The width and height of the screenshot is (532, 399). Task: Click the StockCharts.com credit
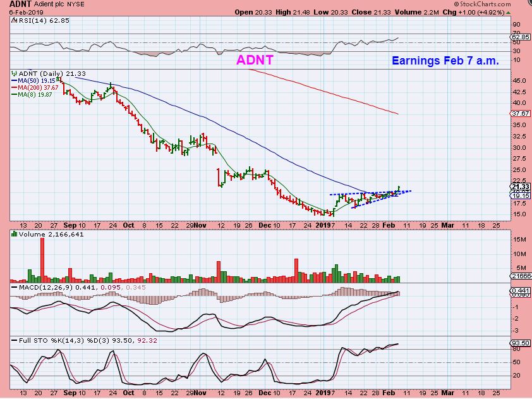(482, 4)
